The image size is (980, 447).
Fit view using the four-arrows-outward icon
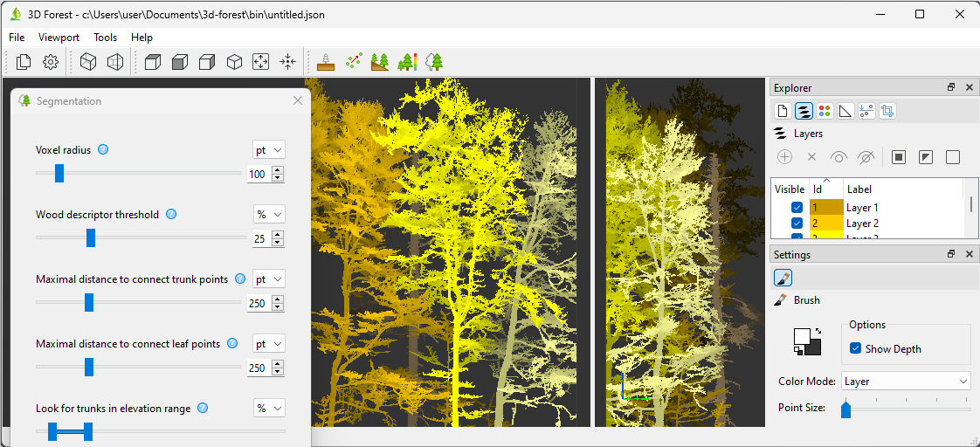pos(260,62)
